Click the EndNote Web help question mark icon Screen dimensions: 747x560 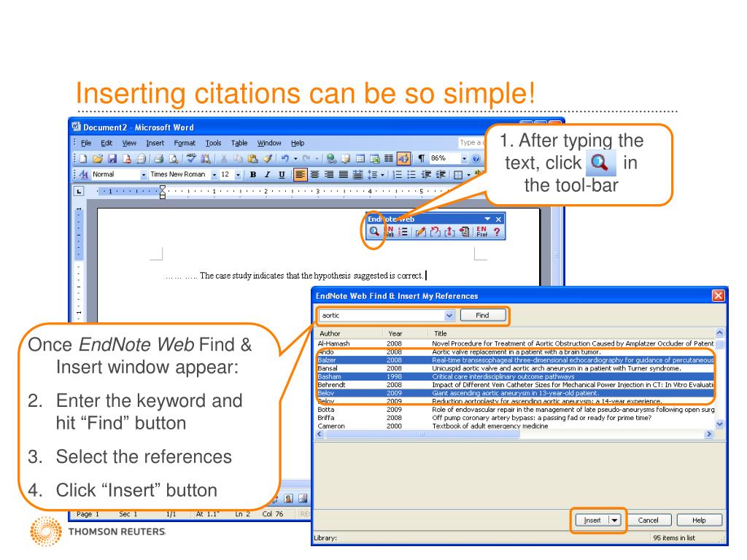497,232
